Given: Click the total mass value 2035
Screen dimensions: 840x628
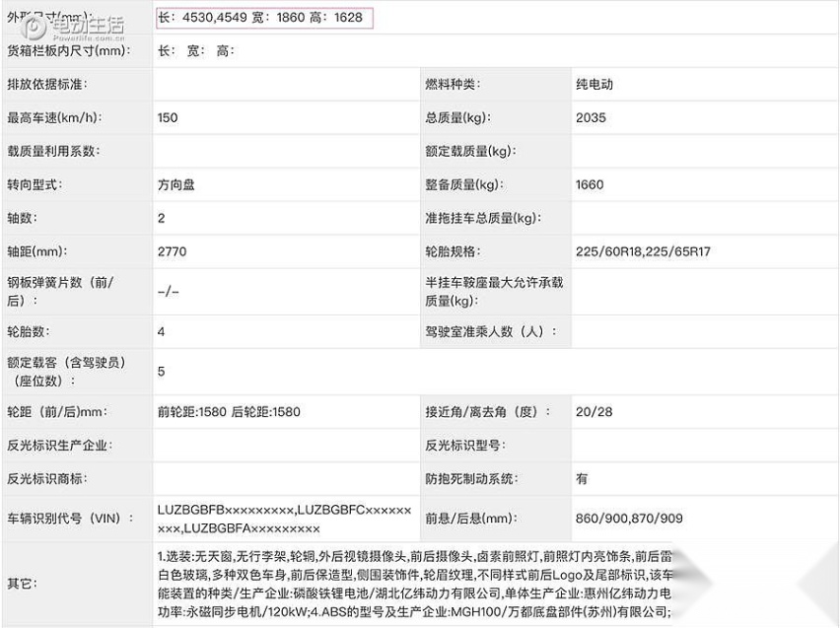Looking at the screenshot, I should point(591,117).
